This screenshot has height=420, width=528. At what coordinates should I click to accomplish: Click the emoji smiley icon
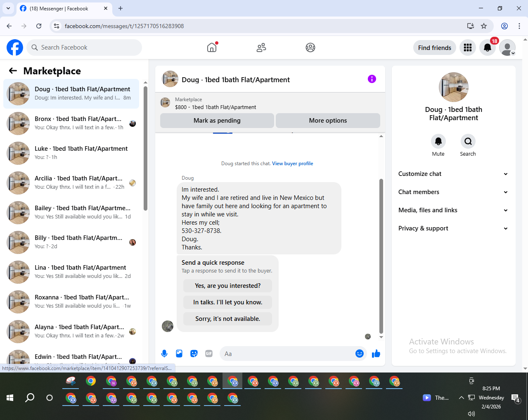[360, 354]
